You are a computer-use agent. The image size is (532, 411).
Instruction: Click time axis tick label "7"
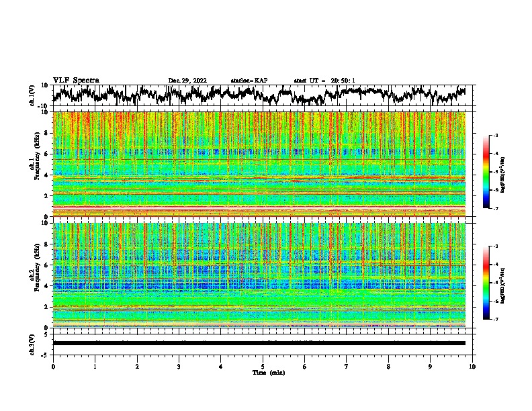(x=347, y=367)
